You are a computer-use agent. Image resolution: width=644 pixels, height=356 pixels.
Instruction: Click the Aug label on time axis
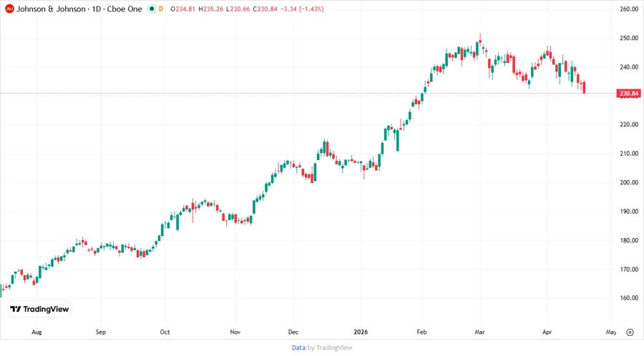(36, 332)
